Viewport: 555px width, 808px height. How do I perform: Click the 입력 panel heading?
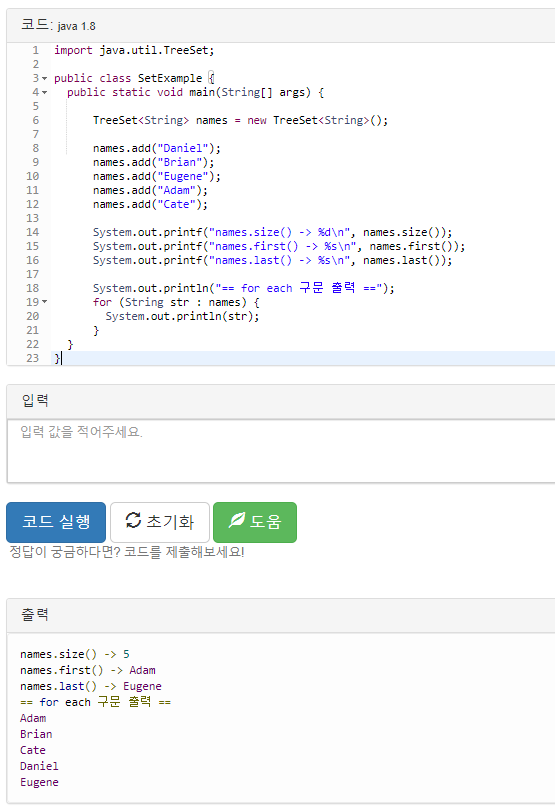click(x=35, y=400)
